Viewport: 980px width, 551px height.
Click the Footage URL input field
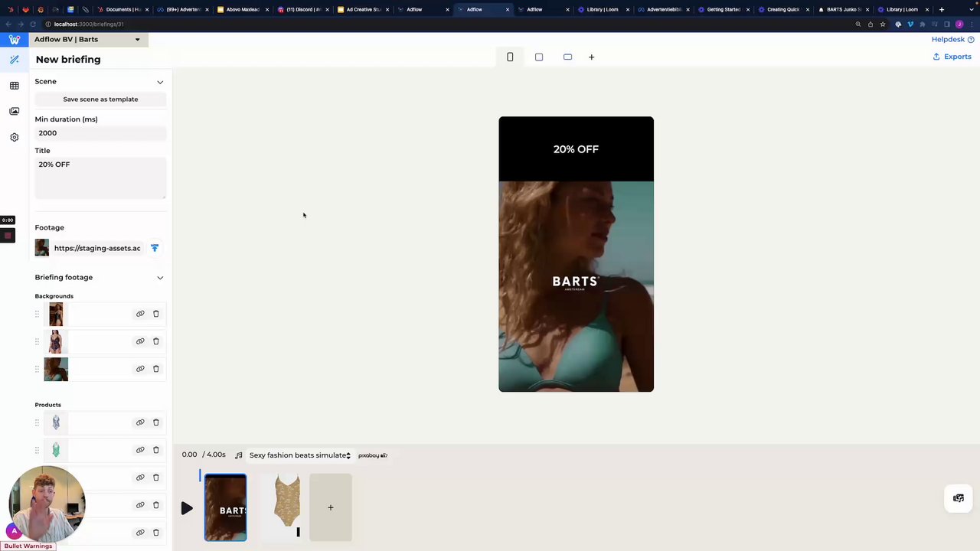click(97, 248)
